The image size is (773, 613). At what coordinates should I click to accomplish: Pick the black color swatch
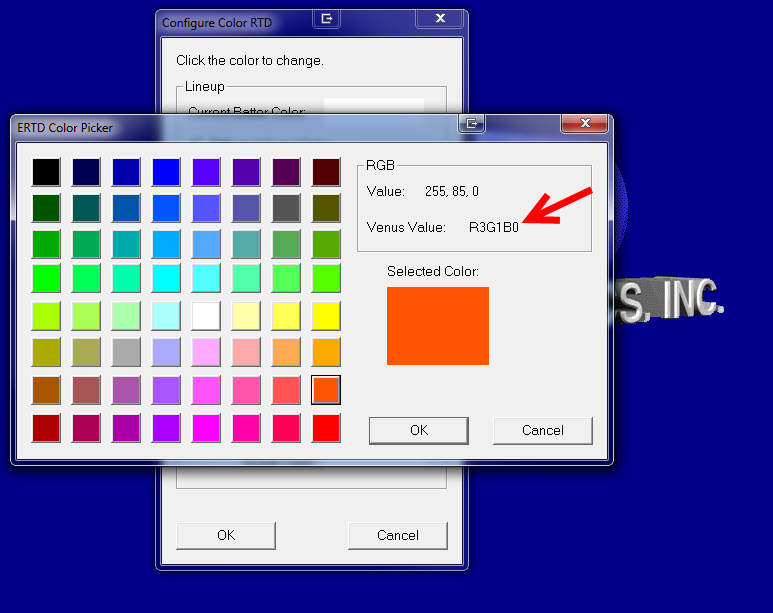(46, 171)
